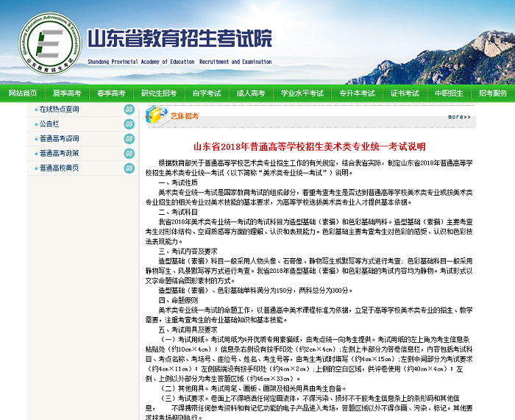Open the 普通高考政策 sidebar link
Screen dimensions: 515x420
point(59,153)
